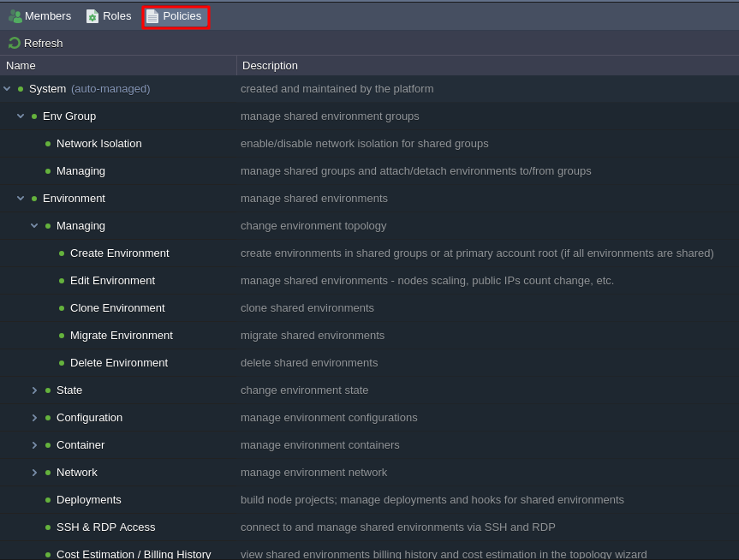This screenshot has height=560, width=739.
Task: Select the SSH & RDP Access policy
Action: 105,527
